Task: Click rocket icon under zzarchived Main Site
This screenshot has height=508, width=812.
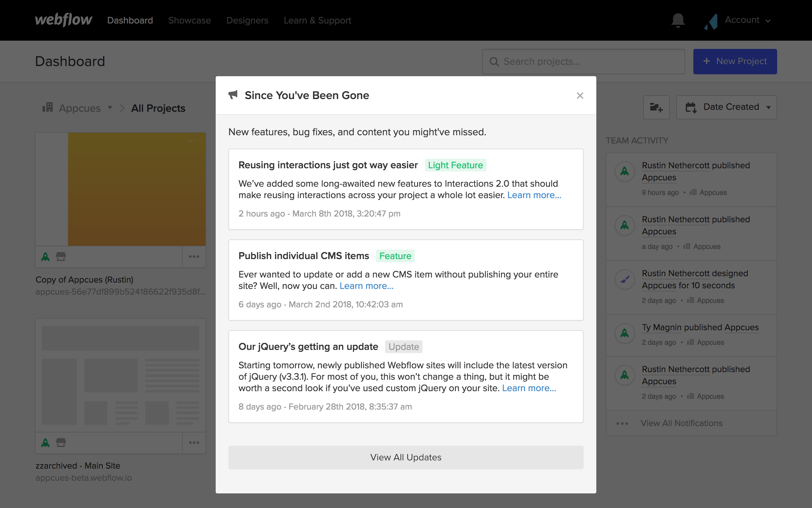Action: pos(45,443)
